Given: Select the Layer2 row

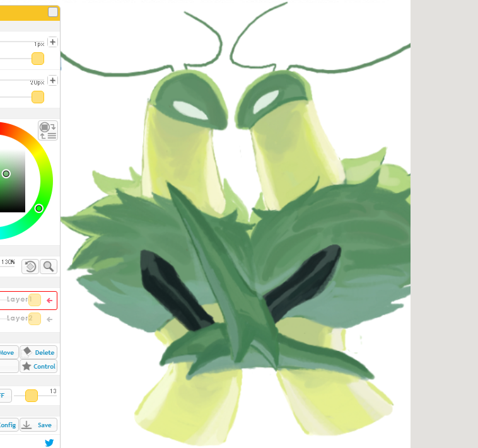Looking at the screenshot, I should point(28,319).
